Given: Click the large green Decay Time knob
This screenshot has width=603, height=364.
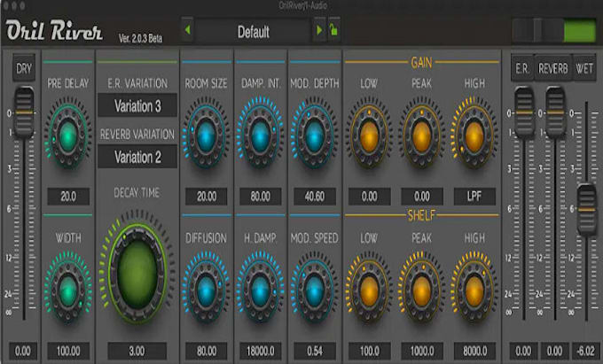Looking at the screenshot, I should 137,271.
